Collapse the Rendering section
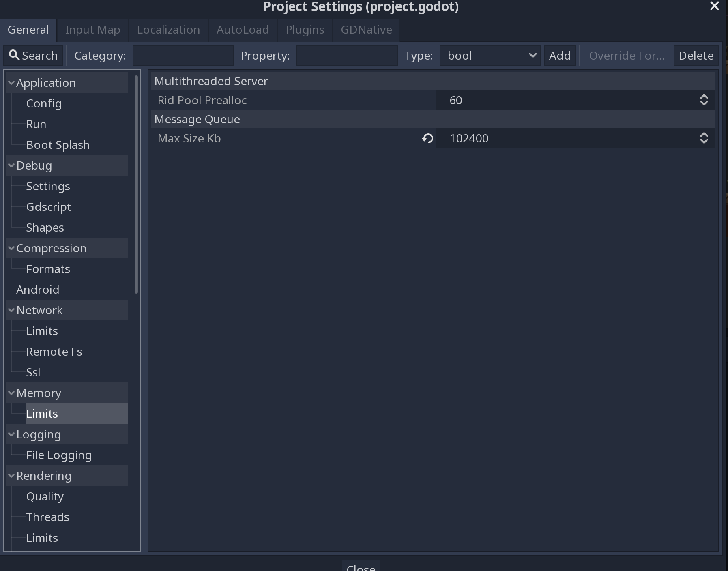Viewport: 728px width, 571px height. click(11, 475)
